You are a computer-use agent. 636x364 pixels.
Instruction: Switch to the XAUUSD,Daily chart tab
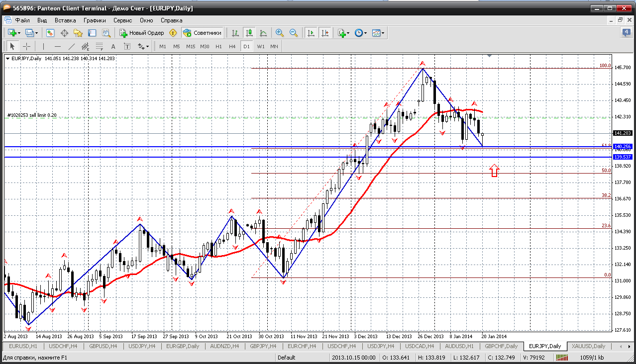(x=589, y=346)
